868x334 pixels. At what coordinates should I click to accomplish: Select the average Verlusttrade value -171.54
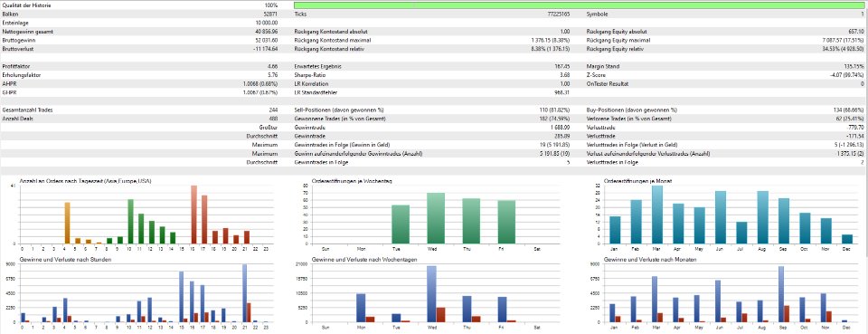click(856, 136)
